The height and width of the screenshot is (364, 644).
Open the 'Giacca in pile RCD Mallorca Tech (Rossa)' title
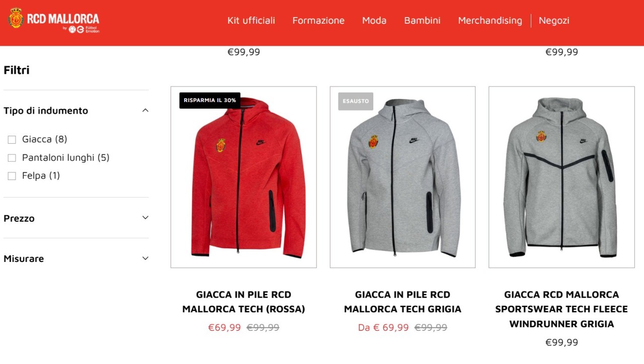point(244,302)
